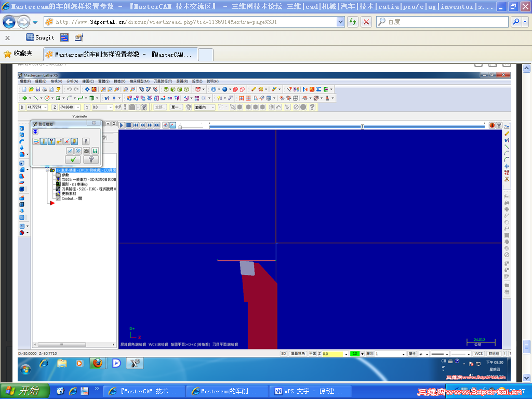
Task: Click the stop button in backplot controls
Action: 129,125
